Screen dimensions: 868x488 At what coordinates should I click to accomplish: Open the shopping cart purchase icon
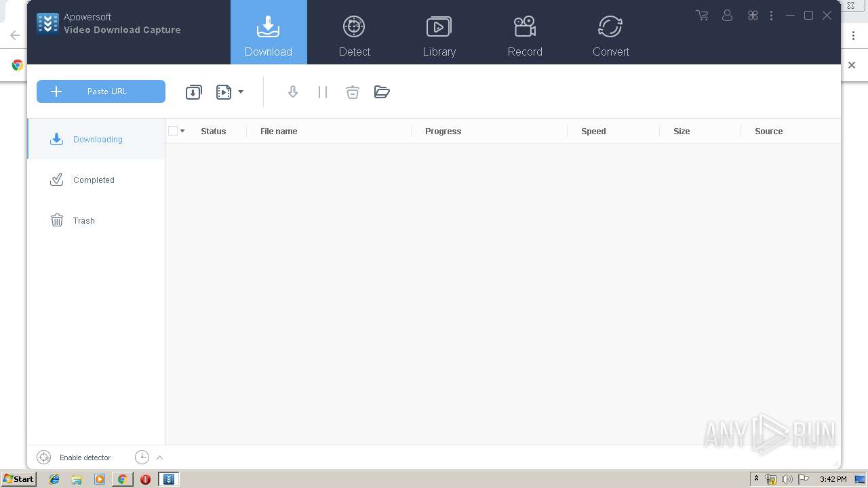pos(703,15)
